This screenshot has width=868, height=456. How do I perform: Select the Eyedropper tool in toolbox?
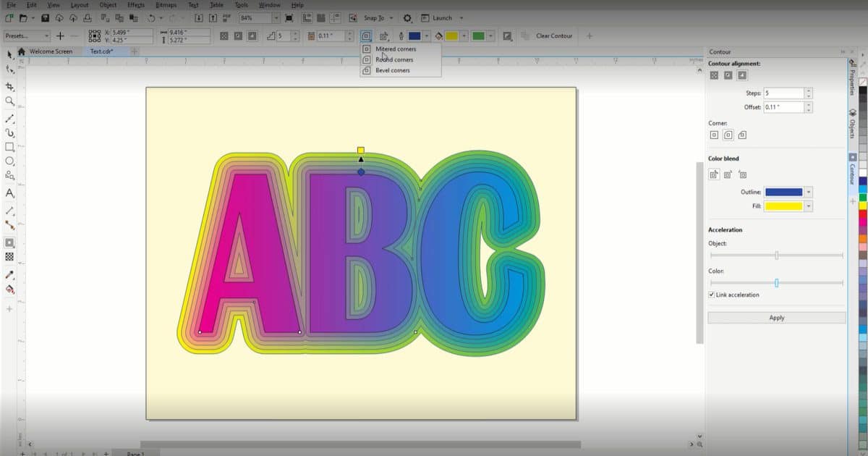point(9,275)
